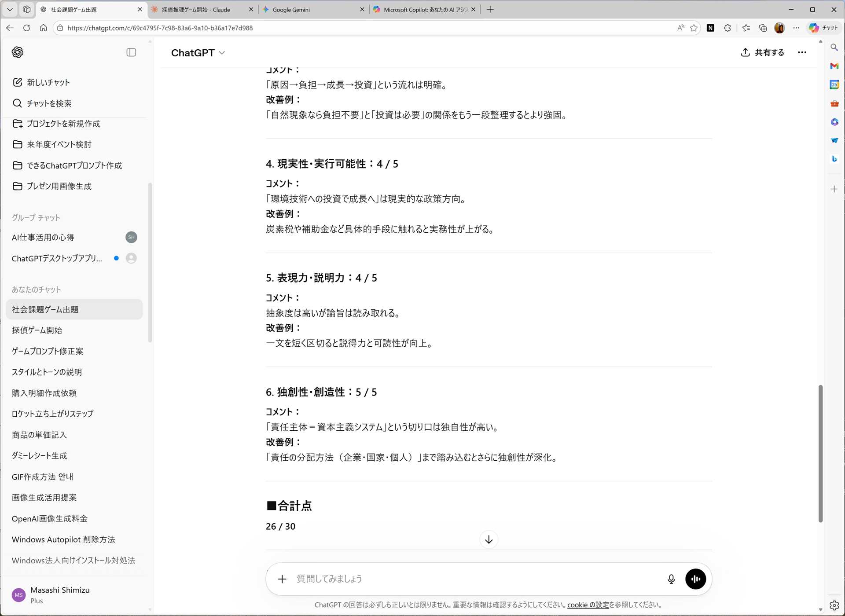
Task: Activate read aloud for this page
Action: pyautogui.click(x=680, y=28)
